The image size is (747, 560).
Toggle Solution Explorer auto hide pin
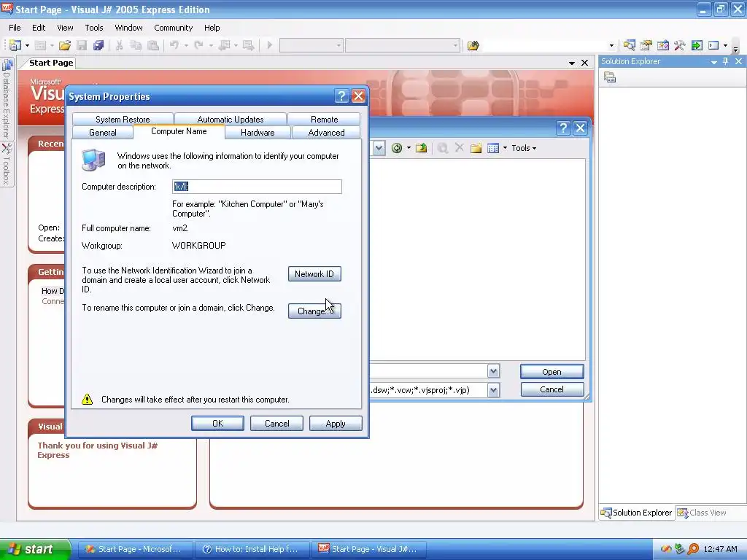(x=726, y=61)
